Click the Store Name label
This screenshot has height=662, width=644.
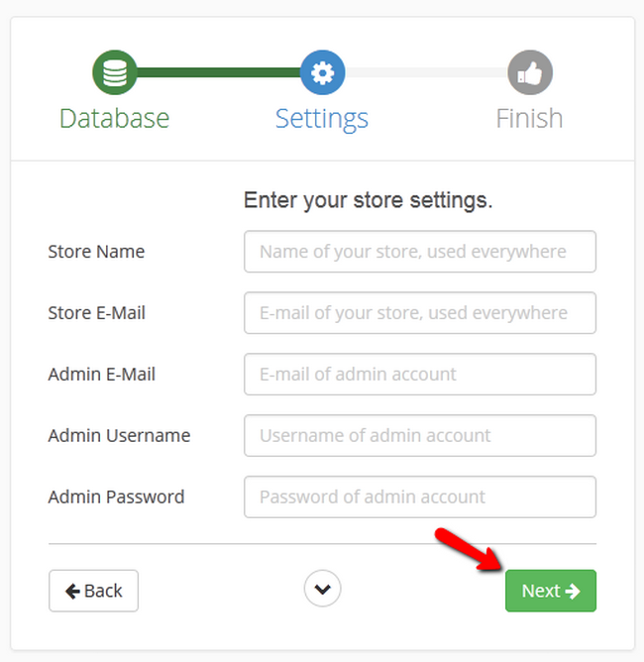coord(96,252)
